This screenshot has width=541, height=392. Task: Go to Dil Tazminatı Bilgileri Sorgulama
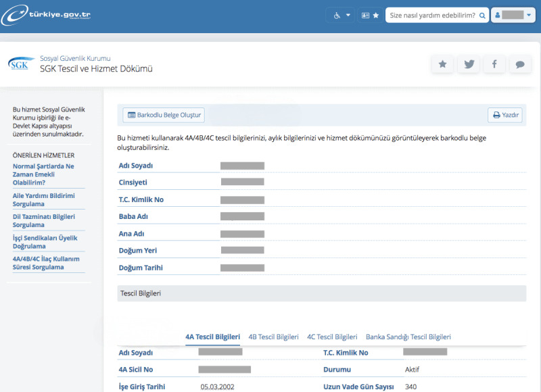tap(43, 220)
